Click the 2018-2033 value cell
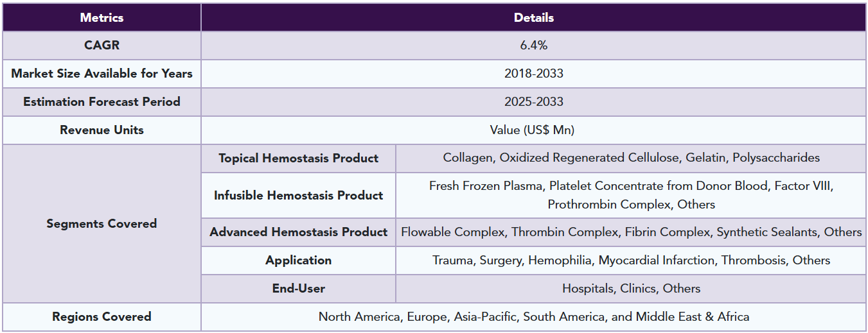This screenshot has width=868, height=333. coord(534,74)
